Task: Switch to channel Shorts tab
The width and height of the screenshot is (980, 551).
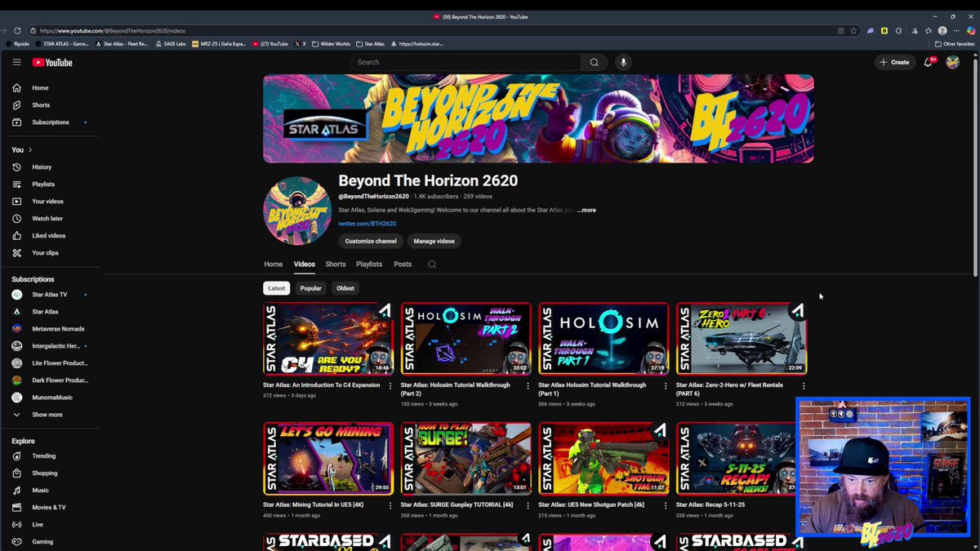Action: (336, 264)
